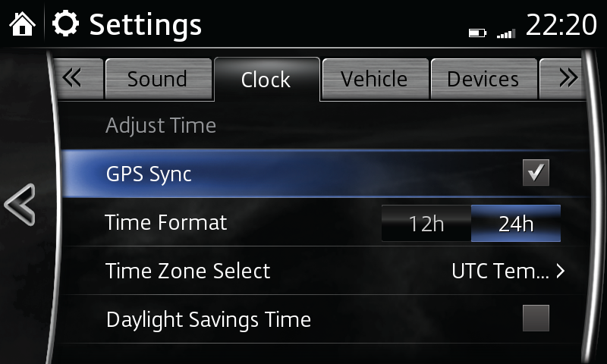Viewport: 607px width, 364px height.
Task: Tap the Home icon
Action: pos(22,25)
